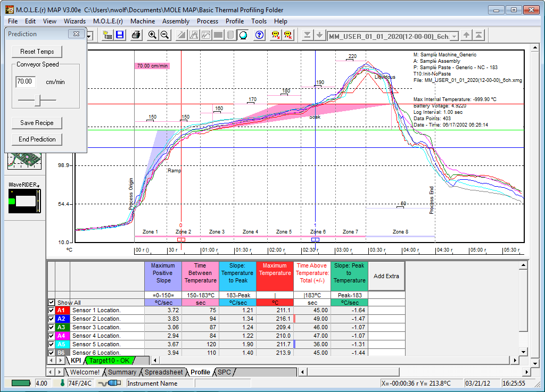Viewport: 545px width, 392px height.
Task: Click the chart overlay toolbar icon
Action: coord(206,35)
